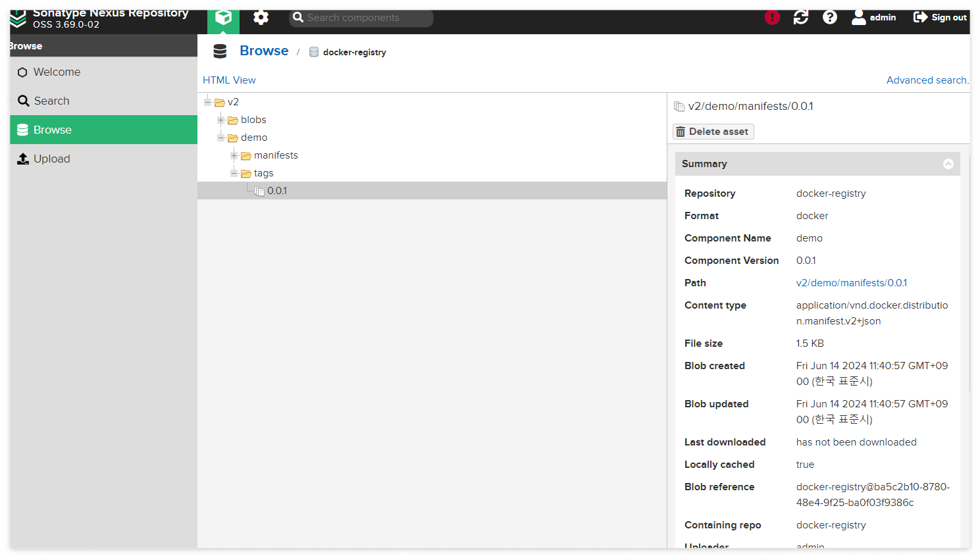Click the Sign out arrow icon
Image resolution: width=980 pixels, height=558 pixels.
[920, 17]
